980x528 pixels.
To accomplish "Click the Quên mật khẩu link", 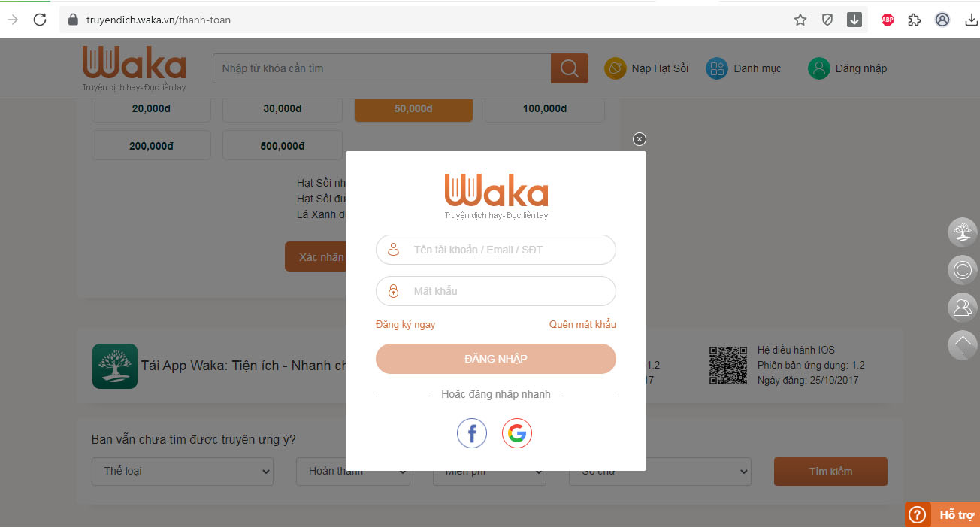I will click(x=582, y=325).
